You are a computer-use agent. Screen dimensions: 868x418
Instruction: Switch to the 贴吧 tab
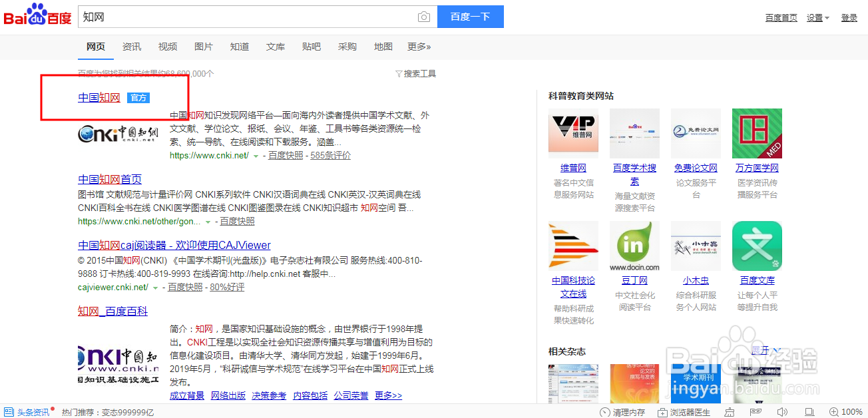(x=312, y=47)
